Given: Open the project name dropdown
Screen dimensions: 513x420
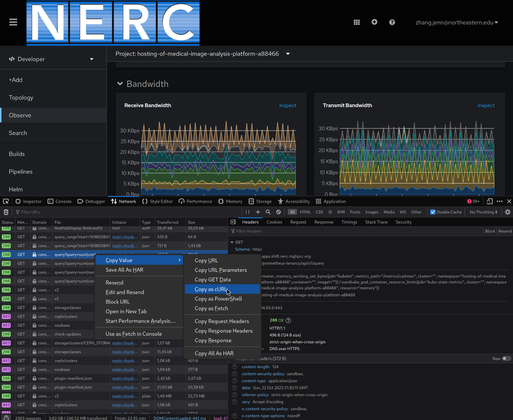Looking at the screenshot, I should coord(288,54).
